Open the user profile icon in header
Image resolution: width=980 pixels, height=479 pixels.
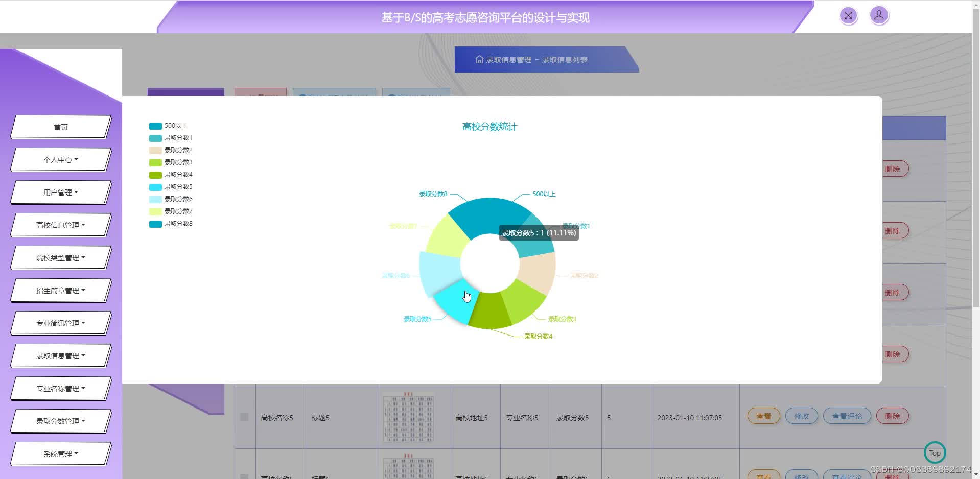coord(879,15)
